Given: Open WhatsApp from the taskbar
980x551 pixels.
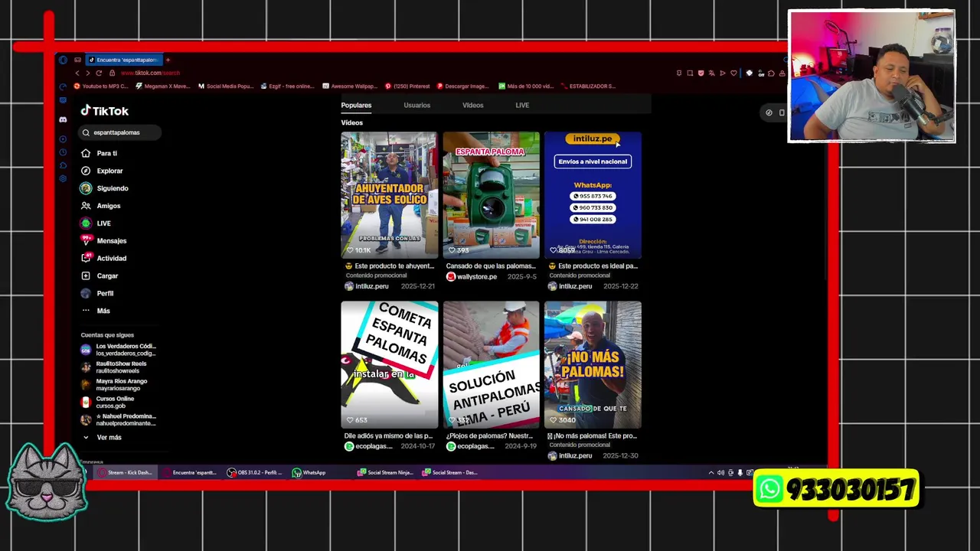Looking at the screenshot, I should [309, 472].
